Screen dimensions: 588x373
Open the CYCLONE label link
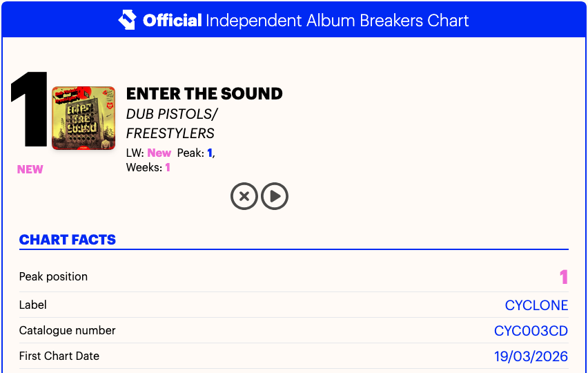[536, 305]
